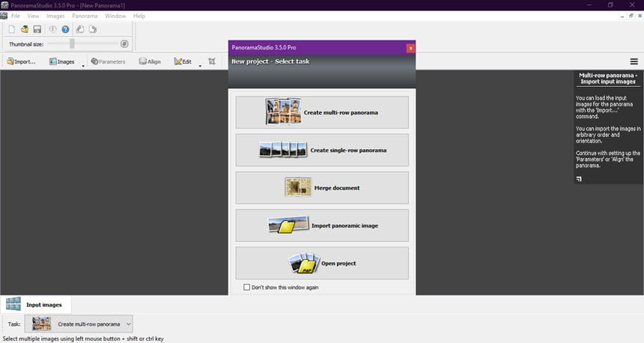This screenshot has height=343, width=644.
Task: Open the hamburger menu icon
Action: coord(634,61)
